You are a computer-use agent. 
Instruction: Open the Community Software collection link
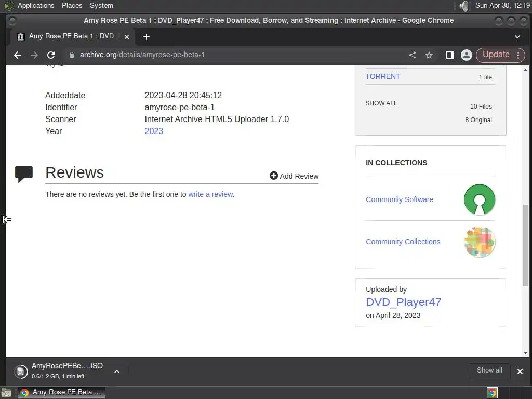[x=400, y=199]
